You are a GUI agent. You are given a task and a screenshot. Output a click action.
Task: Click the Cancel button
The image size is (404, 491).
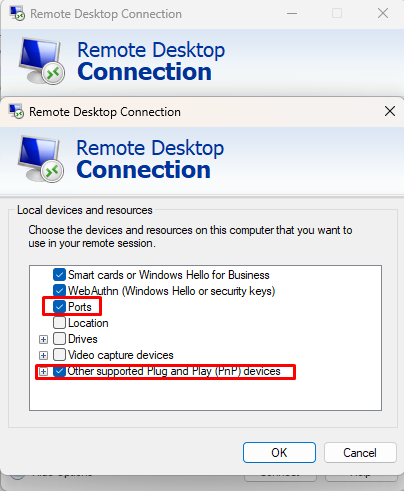[360, 453]
